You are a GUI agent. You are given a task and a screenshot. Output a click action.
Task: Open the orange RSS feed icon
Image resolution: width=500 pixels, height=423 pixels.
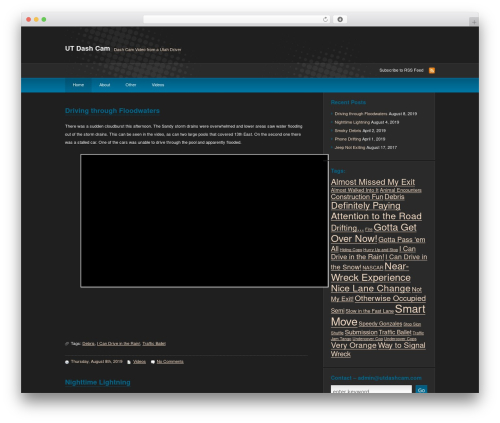click(x=432, y=70)
